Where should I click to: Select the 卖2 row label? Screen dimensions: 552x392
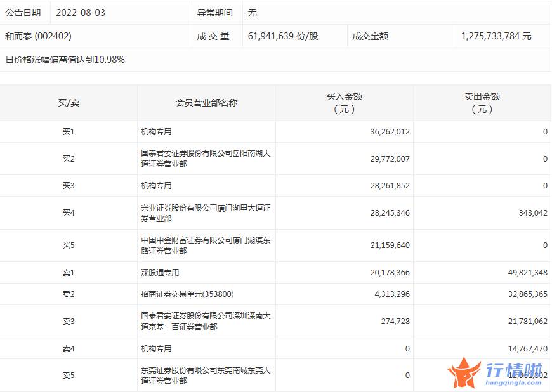[x=69, y=294]
